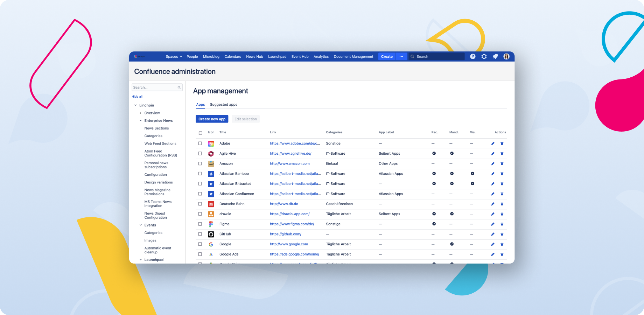Open the drawio-app.com link

click(x=290, y=214)
